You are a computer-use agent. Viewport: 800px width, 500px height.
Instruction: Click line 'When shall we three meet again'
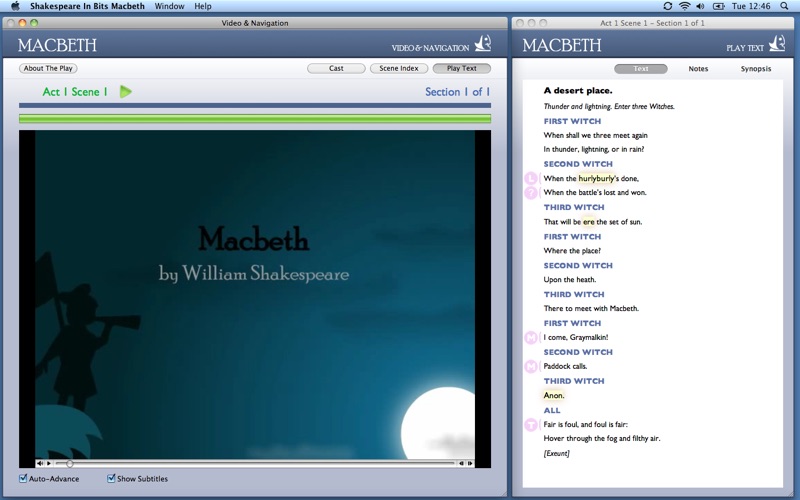point(595,135)
